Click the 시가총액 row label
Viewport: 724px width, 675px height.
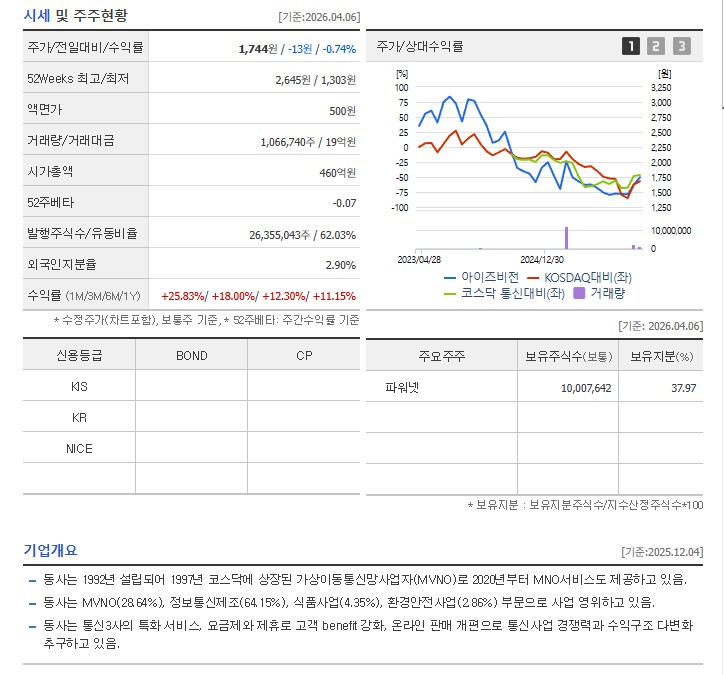click(x=50, y=171)
